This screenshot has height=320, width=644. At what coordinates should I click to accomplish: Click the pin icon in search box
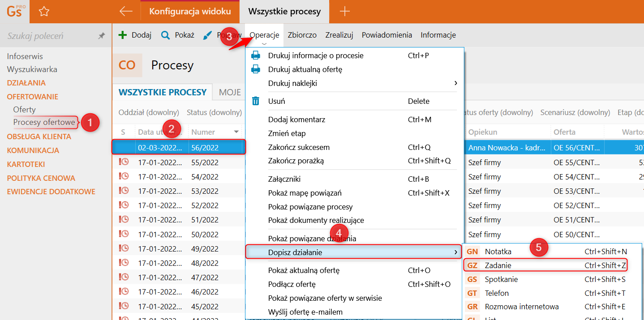tap(102, 36)
